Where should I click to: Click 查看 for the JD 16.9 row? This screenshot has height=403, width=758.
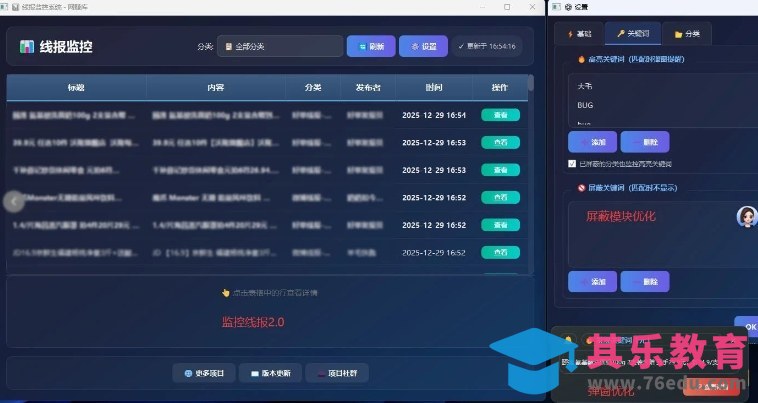500,253
